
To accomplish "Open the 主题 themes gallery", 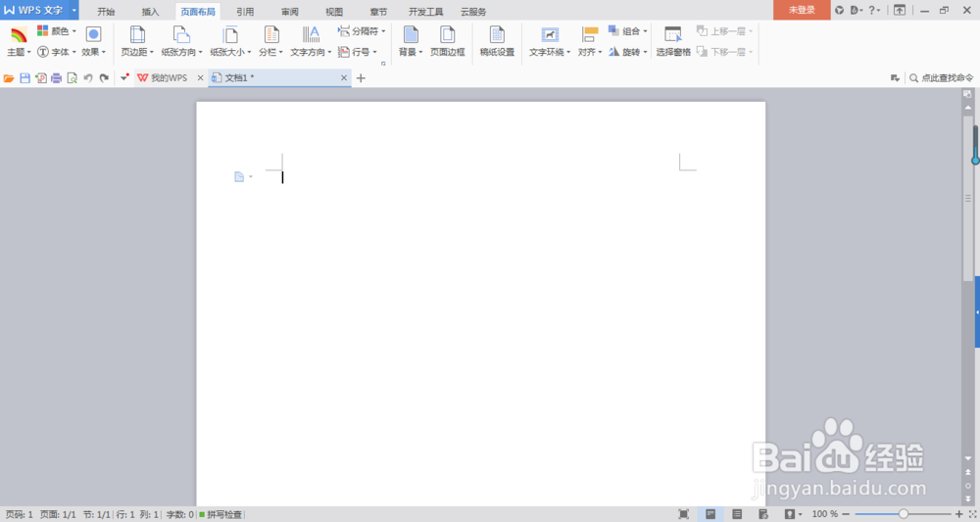I will pyautogui.click(x=19, y=42).
